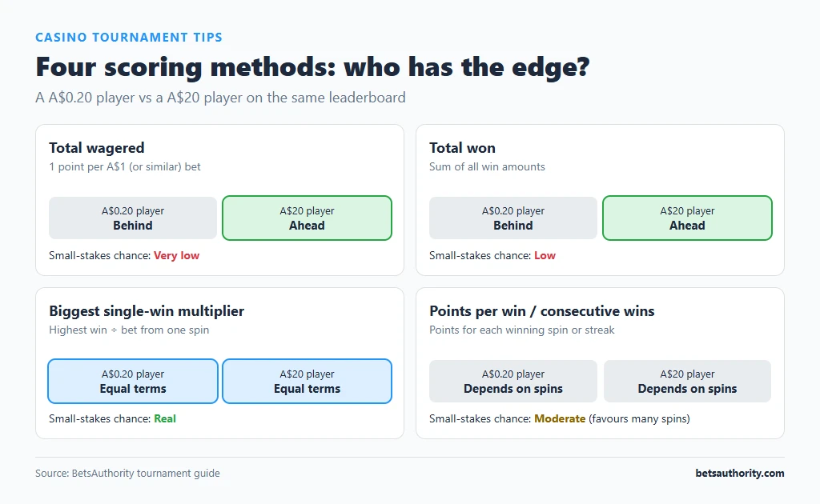Select A$0.20 player Behind box under Total wagered

[133, 218]
